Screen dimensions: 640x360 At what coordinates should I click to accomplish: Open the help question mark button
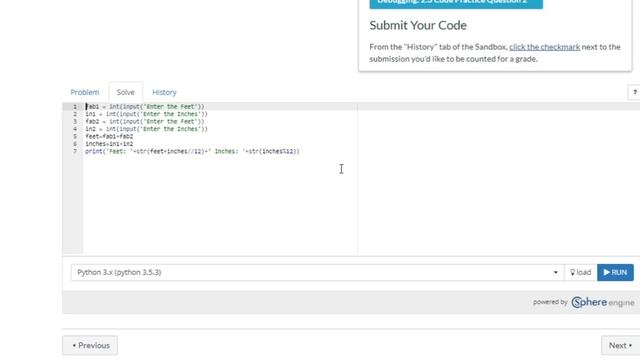point(634,92)
